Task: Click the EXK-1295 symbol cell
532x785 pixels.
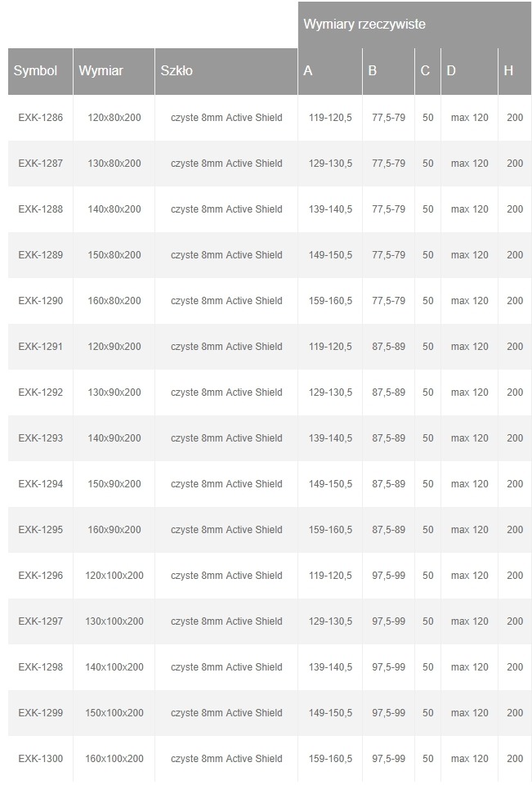Action: coord(40,530)
